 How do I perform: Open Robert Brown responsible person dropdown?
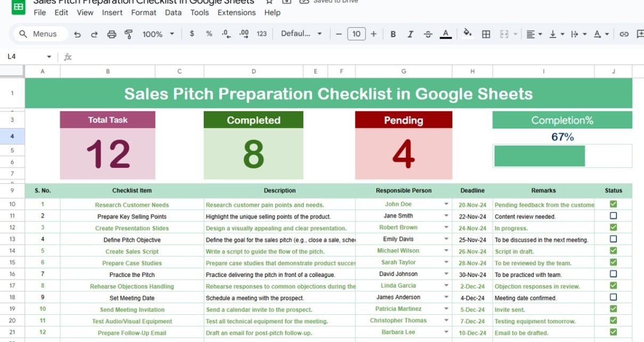(x=446, y=227)
